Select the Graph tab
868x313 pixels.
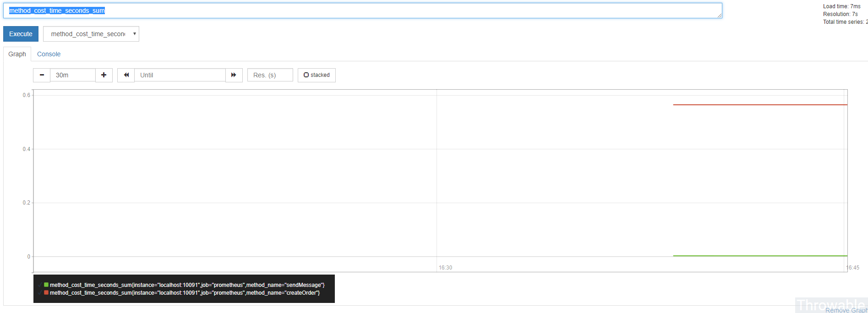(17, 54)
